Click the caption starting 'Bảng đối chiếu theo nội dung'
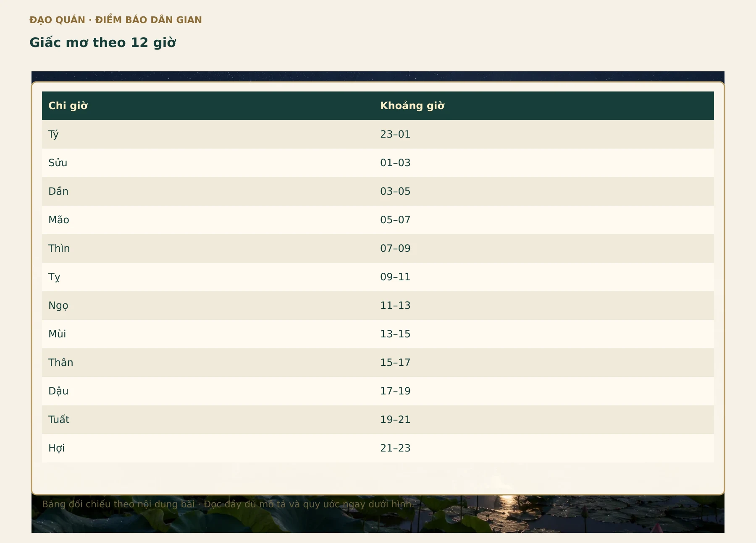The height and width of the screenshot is (543, 756). (x=228, y=504)
